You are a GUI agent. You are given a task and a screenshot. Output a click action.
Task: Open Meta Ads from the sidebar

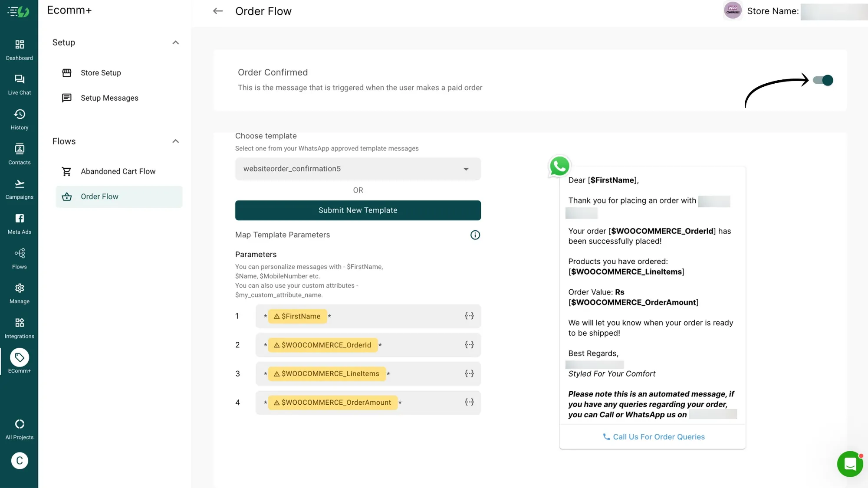click(x=19, y=223)
